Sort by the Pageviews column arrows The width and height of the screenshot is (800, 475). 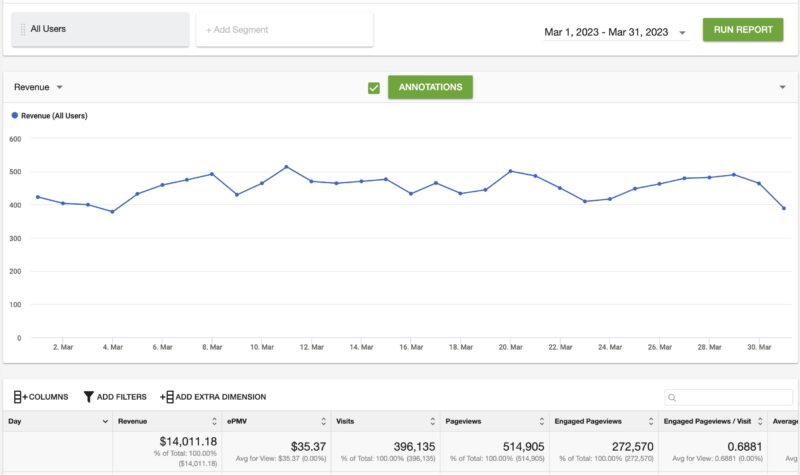541,422
